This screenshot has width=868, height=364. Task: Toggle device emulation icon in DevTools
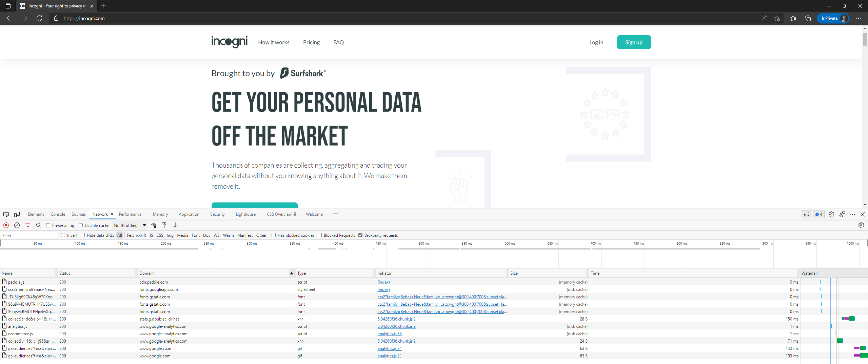pyautogui.click(x=17, y=214)
